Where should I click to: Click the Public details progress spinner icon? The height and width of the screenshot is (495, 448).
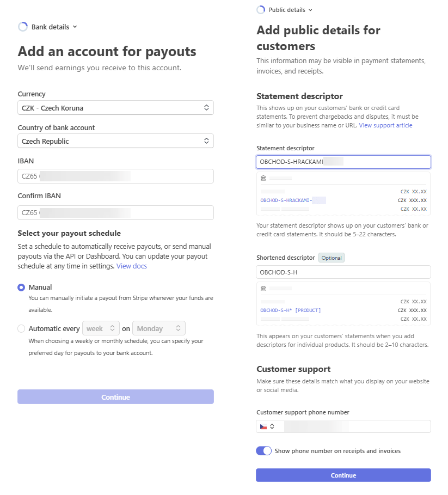261,10
